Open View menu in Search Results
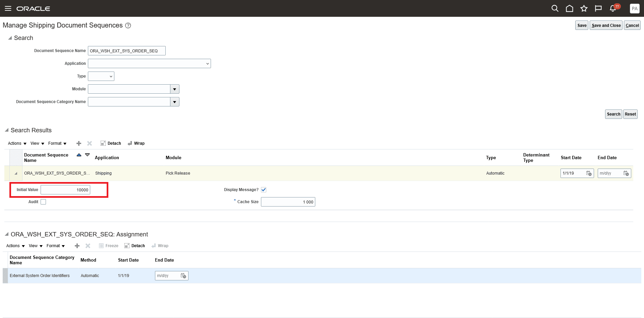This screenshot has width=644, height=318. click(37, 143)
